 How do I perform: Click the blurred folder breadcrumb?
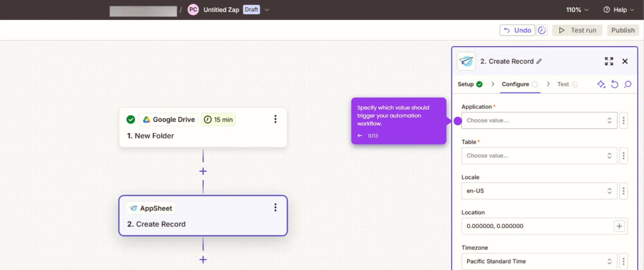tap(143, 11)
